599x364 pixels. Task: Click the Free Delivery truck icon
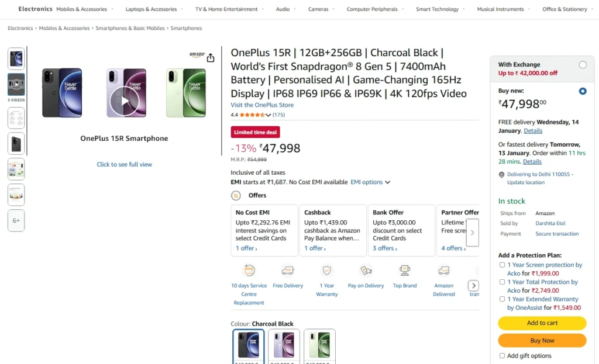tap(288, 271)
